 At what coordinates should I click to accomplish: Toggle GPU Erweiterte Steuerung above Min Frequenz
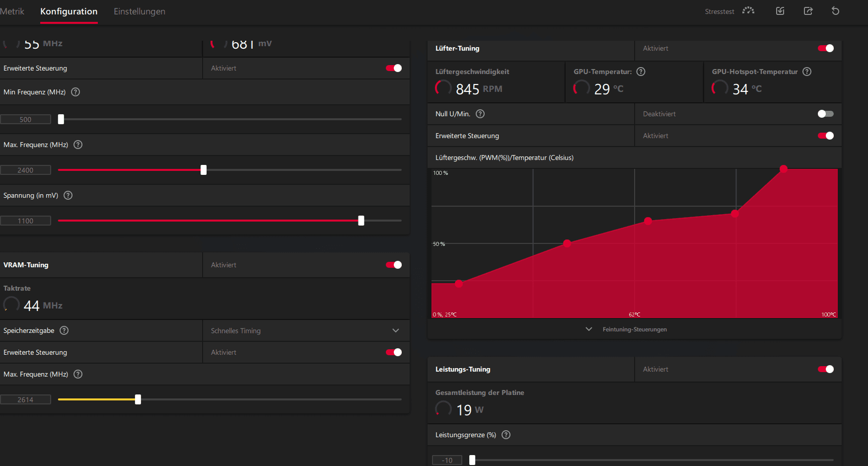(x=394, y=68)
